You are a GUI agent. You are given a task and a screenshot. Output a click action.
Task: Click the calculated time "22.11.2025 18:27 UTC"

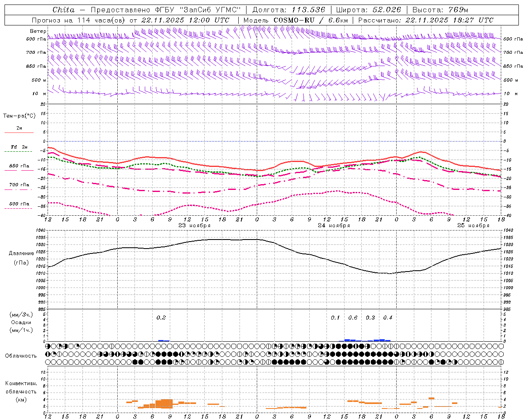click(x=450, y=20)
